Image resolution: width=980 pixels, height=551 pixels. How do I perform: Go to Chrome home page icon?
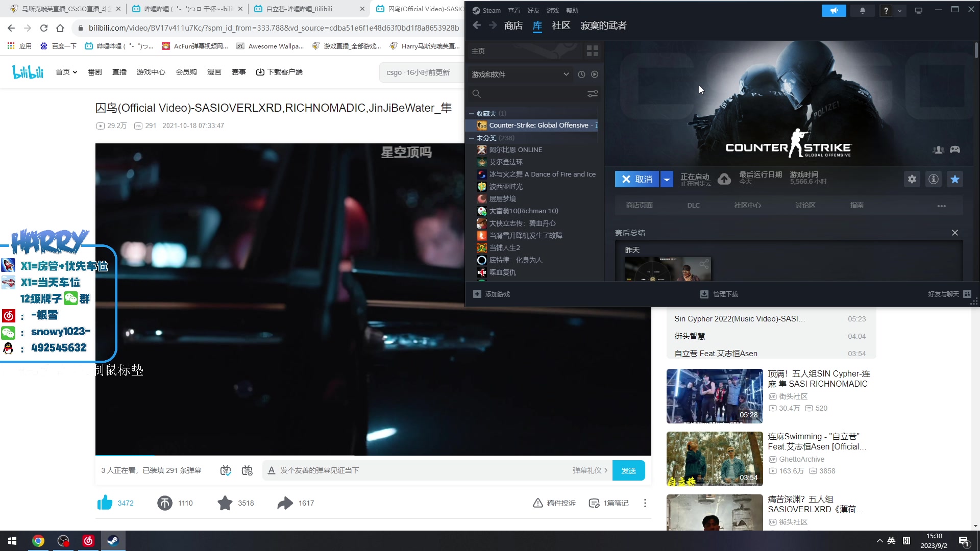click(60, 28)
